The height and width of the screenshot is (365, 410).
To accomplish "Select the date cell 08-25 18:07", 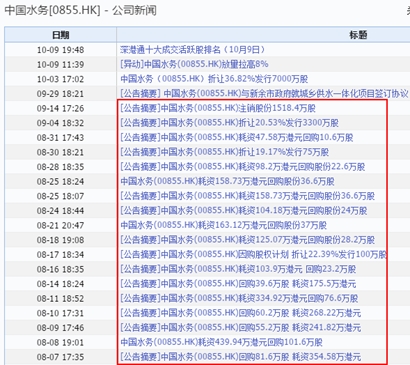I will 60,196.
